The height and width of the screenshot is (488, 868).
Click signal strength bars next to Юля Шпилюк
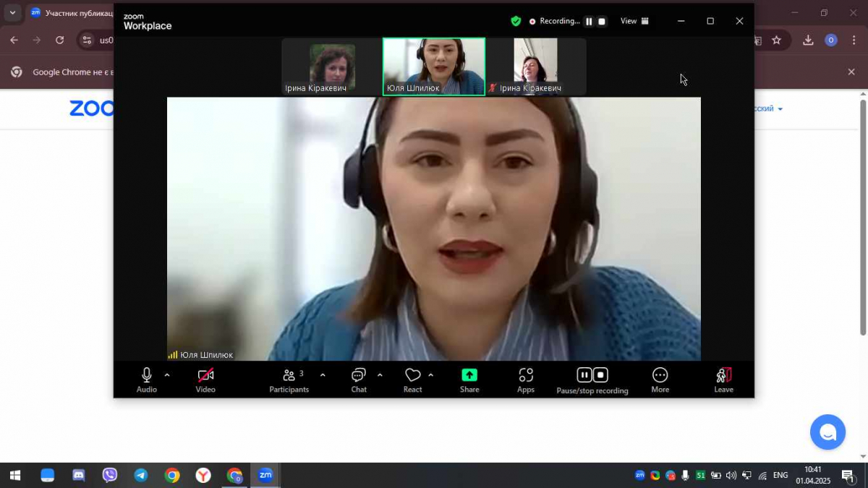[x=173, y=355]
